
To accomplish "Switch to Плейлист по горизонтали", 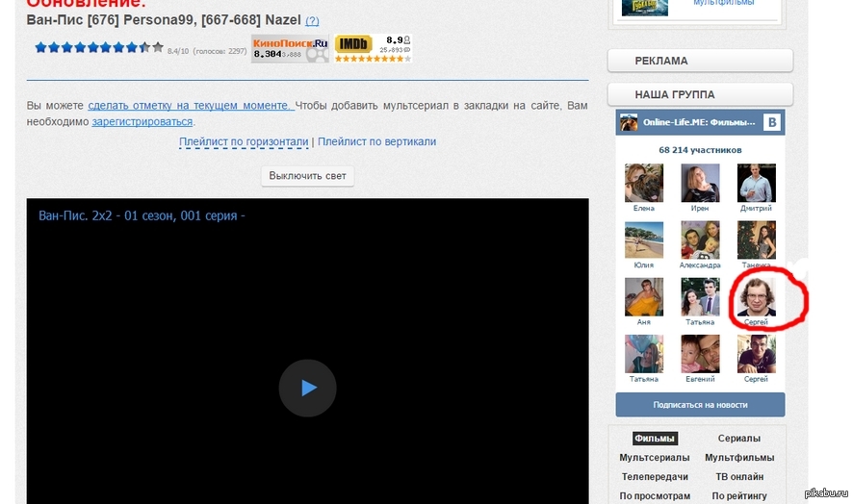I will tap(244, 141).
